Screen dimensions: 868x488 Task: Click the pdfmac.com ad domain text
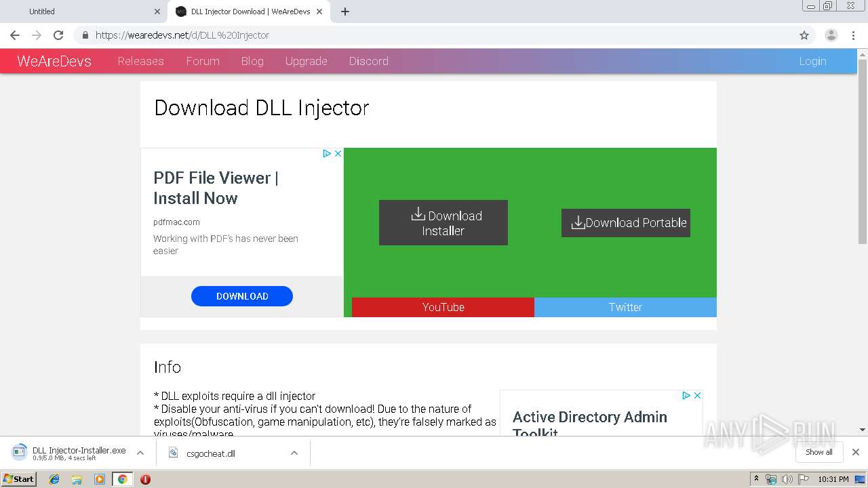pyautogui.click(x=176, y=222)
